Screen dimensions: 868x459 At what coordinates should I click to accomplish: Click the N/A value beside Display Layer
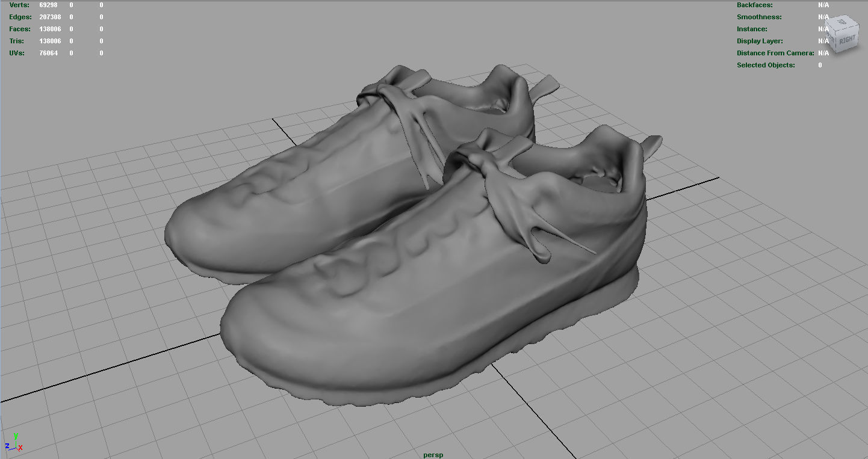823,41
